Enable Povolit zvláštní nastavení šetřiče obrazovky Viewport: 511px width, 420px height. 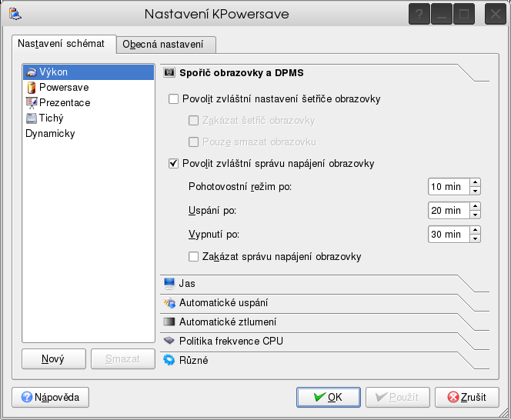pos(173,98)
